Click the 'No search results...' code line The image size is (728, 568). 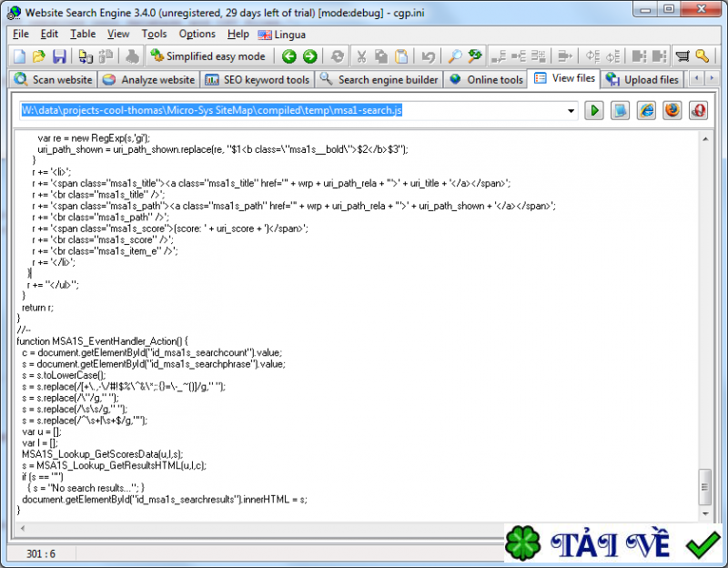coord(86,488)
